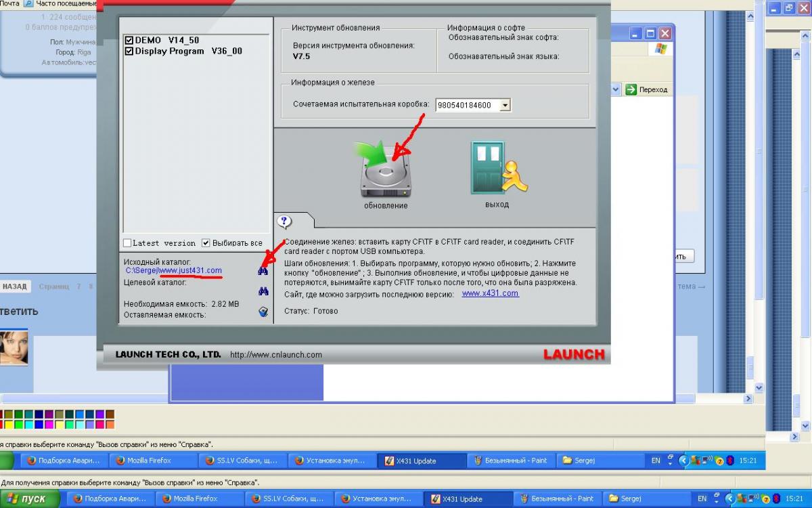The height and width of the screenshot is (508, 812).
Task: Click Mozilla Firefox in the upper taskbar
Action: click(x=152, y=461)
